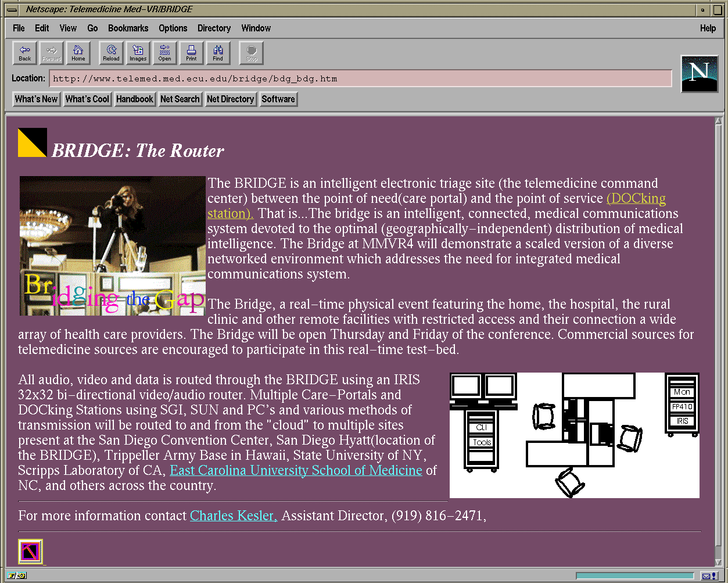
Task: Open the window menu button in title bar
Action: [x=12, y=9]
